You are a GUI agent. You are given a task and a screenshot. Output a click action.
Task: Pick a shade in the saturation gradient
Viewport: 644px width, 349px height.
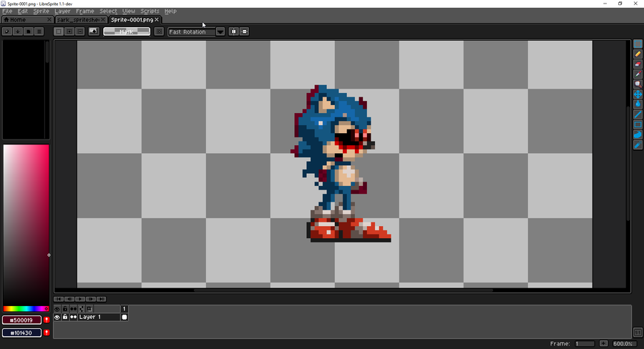point(26,225)
